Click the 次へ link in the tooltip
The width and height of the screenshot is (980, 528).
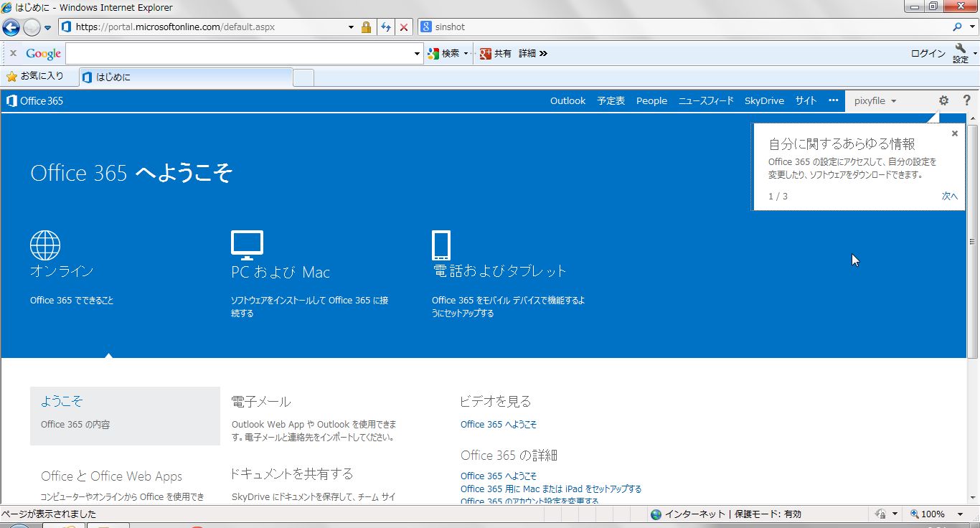(x=949, y=197)
